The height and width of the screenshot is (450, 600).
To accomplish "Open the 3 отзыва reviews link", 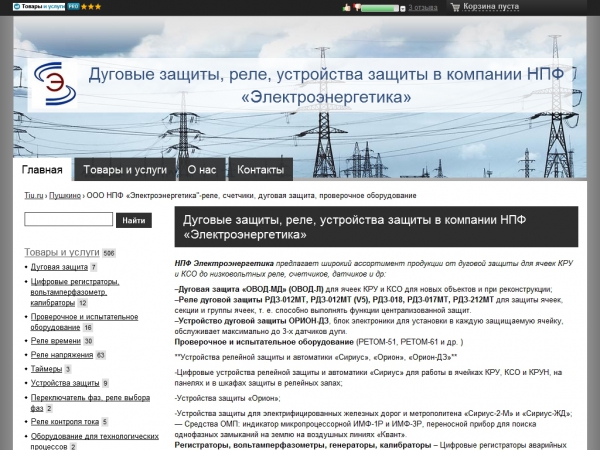I will 422,8.
